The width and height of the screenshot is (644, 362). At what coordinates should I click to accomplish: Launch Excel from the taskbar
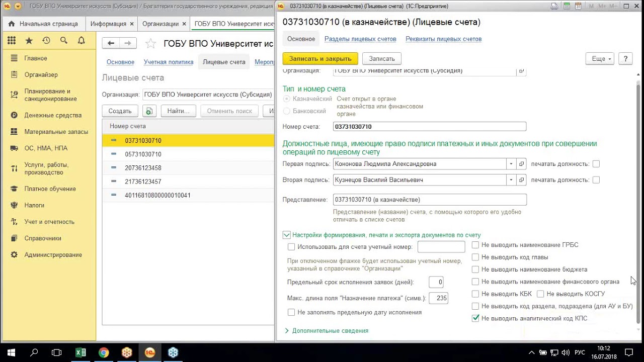(x=80, y=352)
